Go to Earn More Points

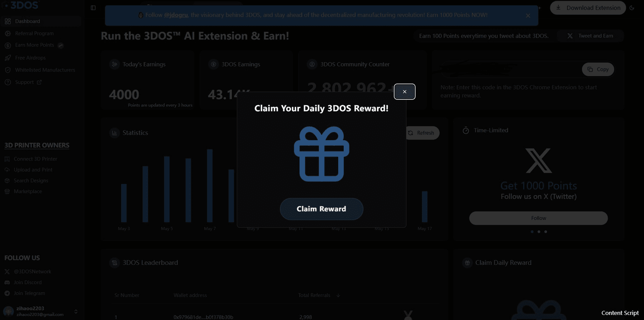34,45
